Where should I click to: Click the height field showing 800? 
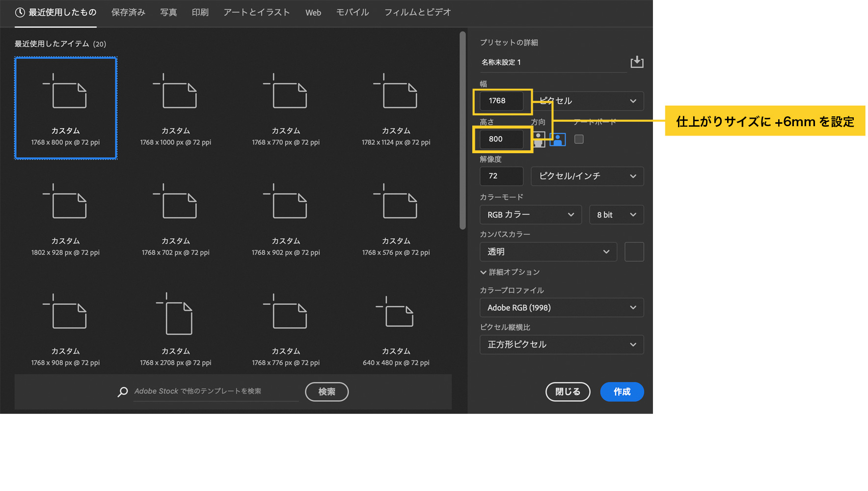click(x=502, y=139)
